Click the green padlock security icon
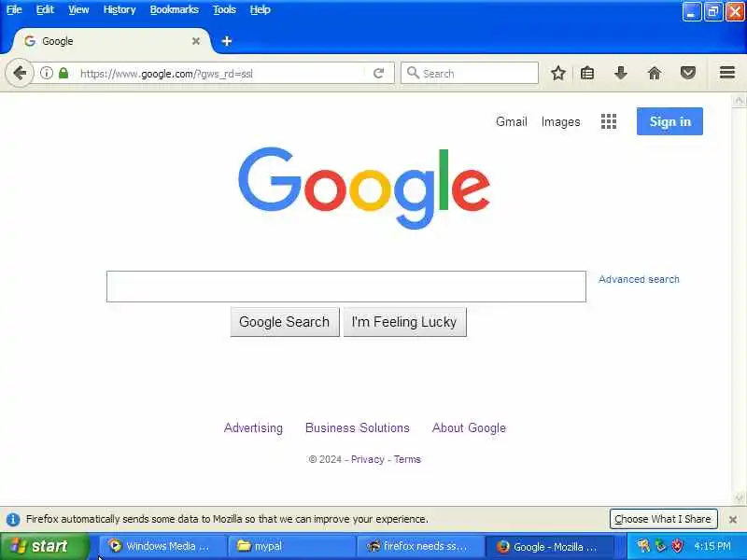The width and height of the screenshot is (747, 560). click(63, 73)
